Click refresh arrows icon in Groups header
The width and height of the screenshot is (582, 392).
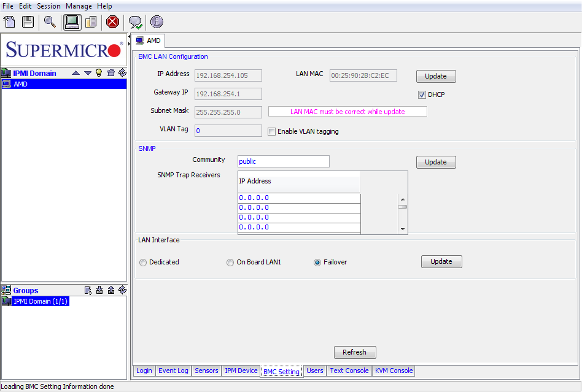point(122,290)
